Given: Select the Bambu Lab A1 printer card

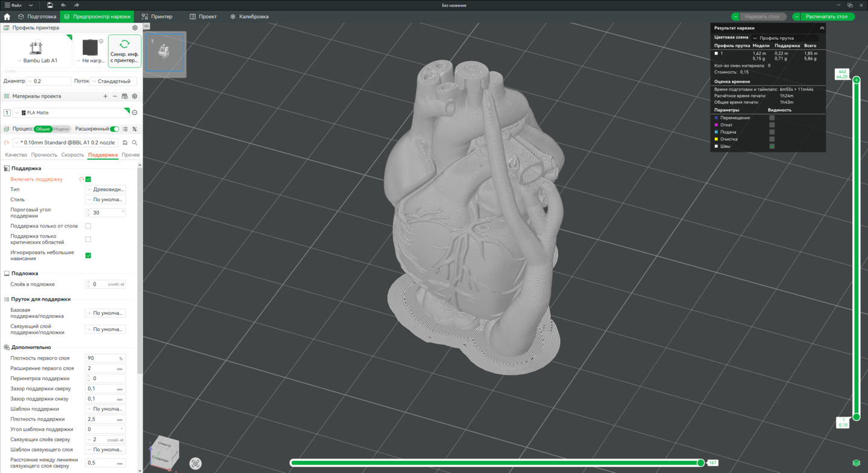Looking at the screenshot, I should pos(37,51).
